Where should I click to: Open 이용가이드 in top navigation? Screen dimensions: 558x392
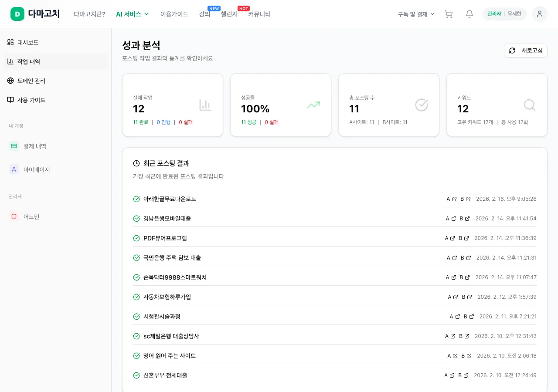pyautogui.click(x=174, y=14)
